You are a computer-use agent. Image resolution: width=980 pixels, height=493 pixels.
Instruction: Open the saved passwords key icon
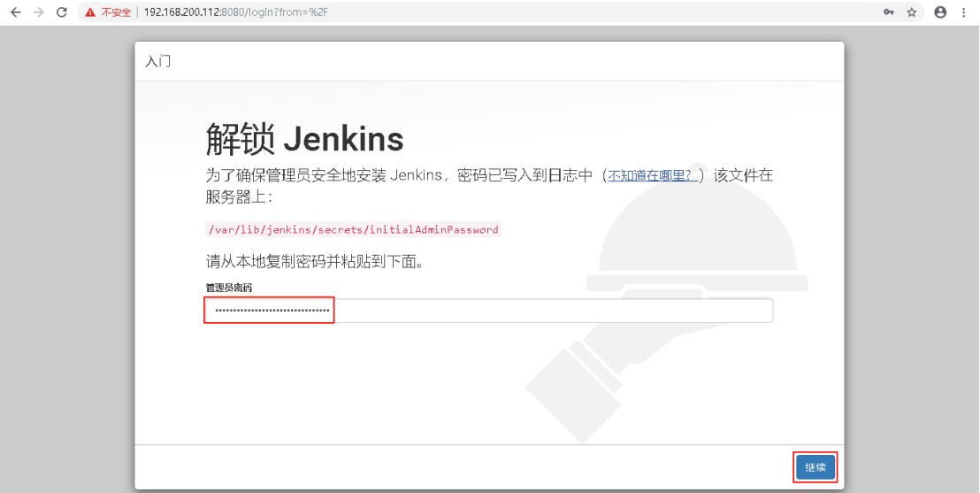coord(888,12)
